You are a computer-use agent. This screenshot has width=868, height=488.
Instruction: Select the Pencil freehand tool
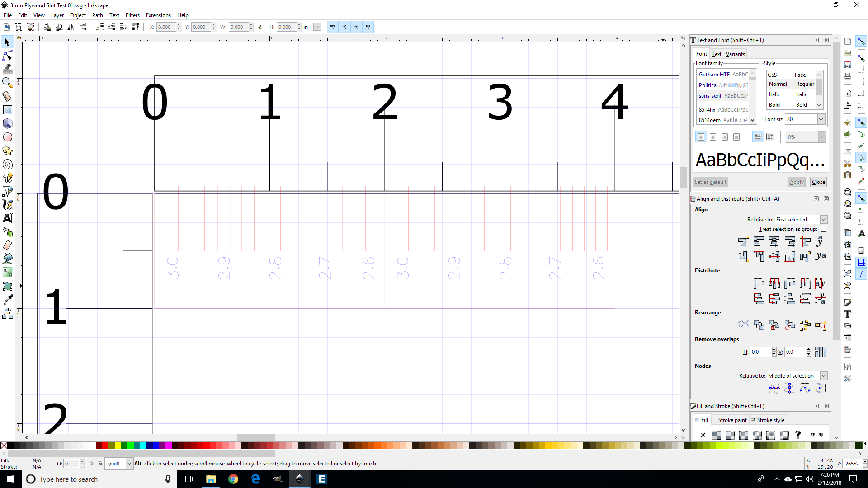pyautogui.click(x=7, y=178)
